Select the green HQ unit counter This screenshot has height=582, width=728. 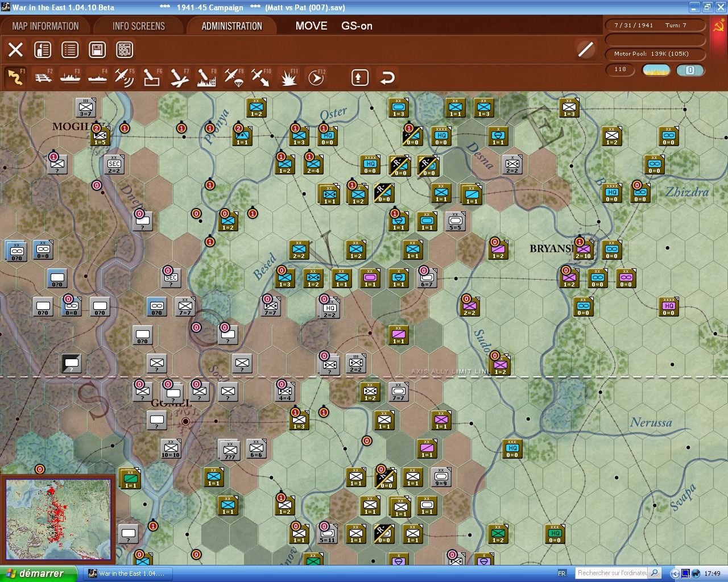point(555,533)
